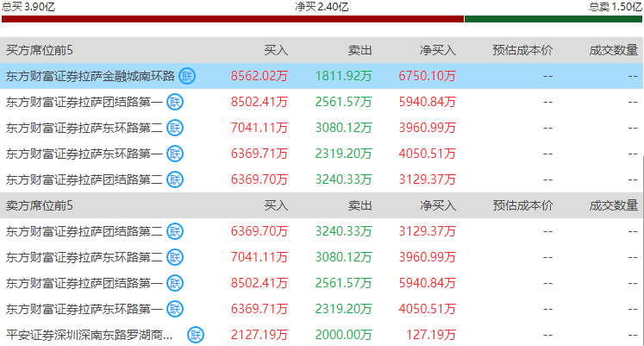The height and width of the screenshot is (346, 644).
Task: Select 东方财富证券拉萨东环路第二 in sell-side list
Action: (84, 257)
